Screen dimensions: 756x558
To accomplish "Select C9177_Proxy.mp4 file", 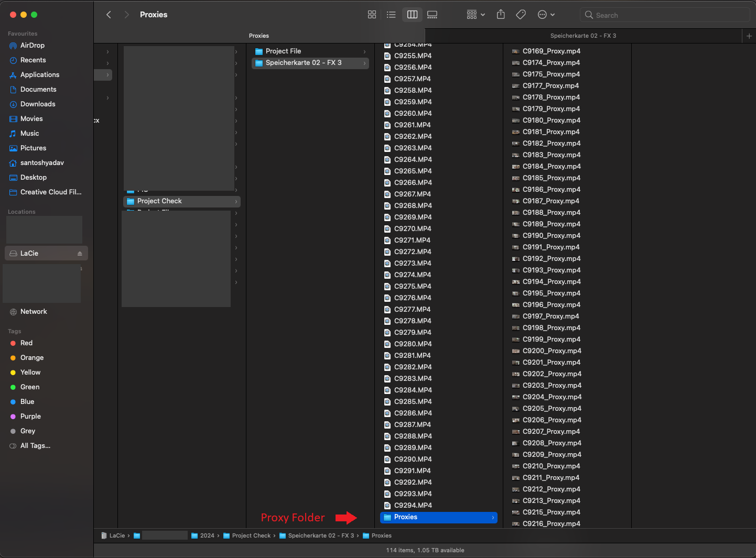I will tap(550, 86).
